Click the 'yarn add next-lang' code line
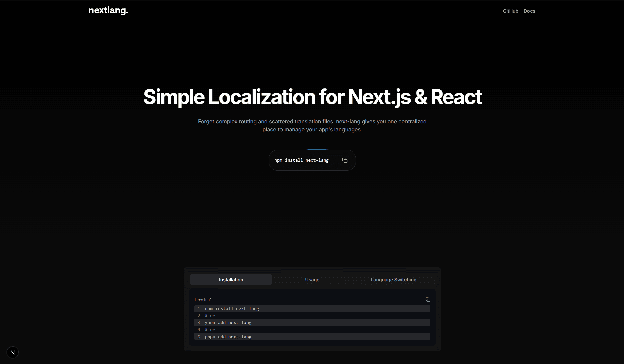Viewport: 624px width, 364px height. click(x=228, y=322)
